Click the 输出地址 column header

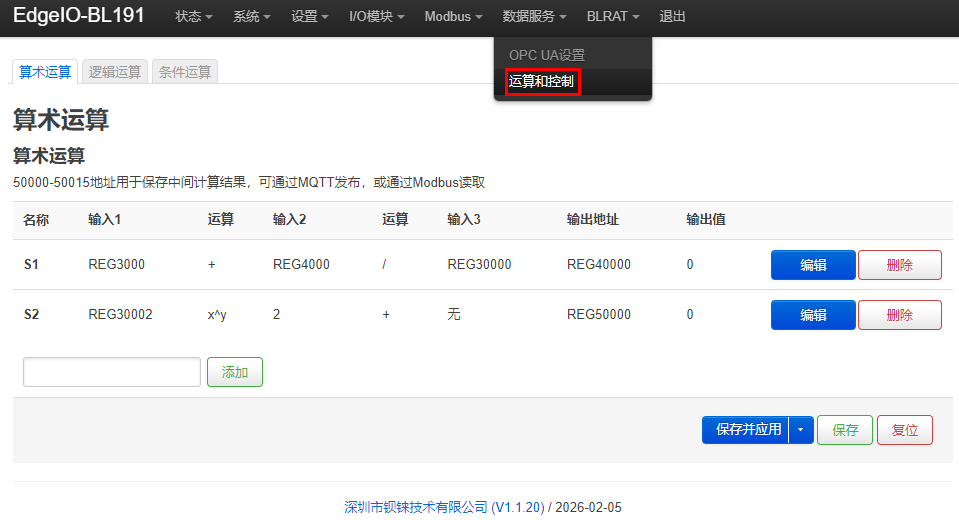click(x=593, y=220)
